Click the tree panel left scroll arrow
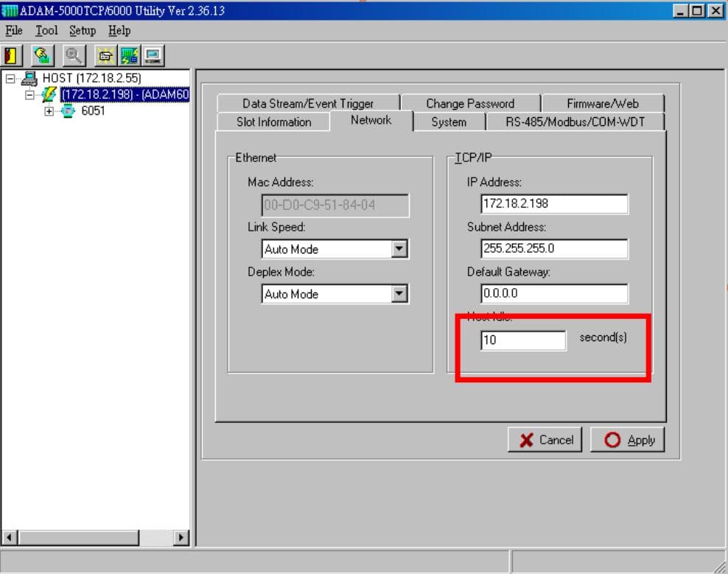Screen dimensions: 728x574 pos(10,538)
